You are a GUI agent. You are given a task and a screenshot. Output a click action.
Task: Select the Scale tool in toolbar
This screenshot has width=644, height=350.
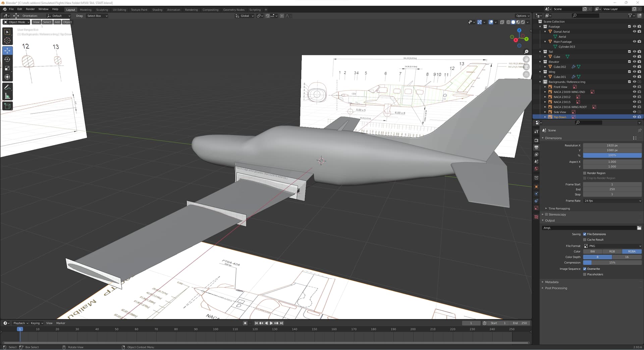pyautogui.click(x=7, y=68)
